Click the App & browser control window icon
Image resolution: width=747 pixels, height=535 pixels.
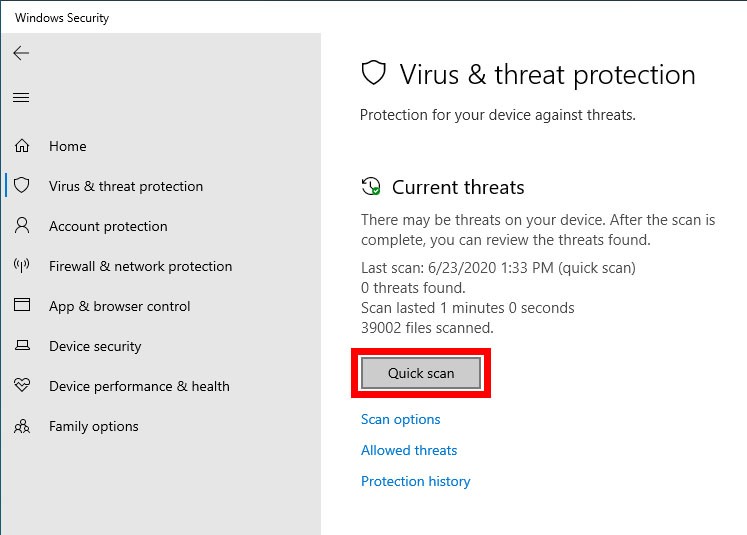(22, 306)
